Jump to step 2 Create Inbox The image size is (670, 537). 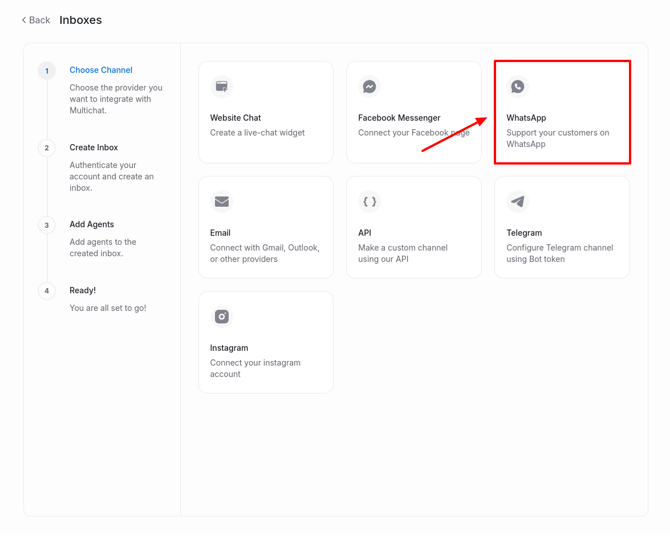[x=94, y=147]
